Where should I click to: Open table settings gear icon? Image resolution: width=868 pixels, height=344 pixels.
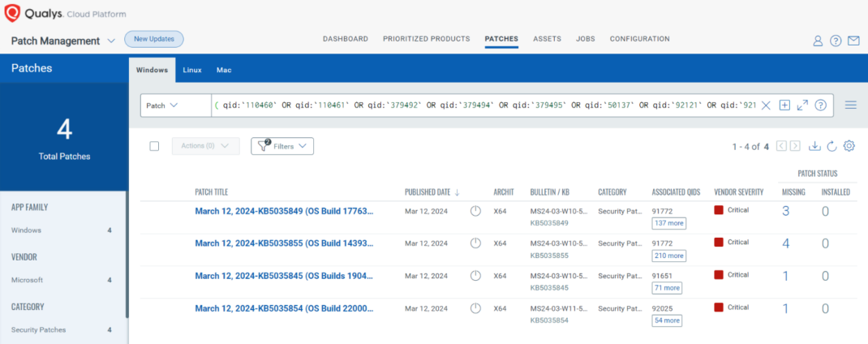(849, 146)
